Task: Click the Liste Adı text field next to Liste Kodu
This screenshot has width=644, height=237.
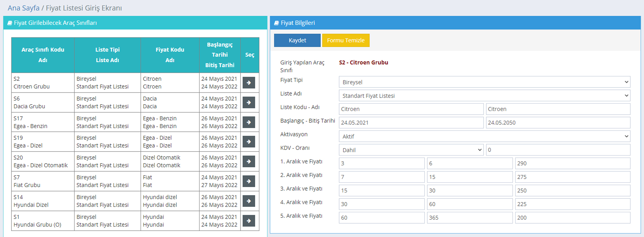Action: pos(558,109)
